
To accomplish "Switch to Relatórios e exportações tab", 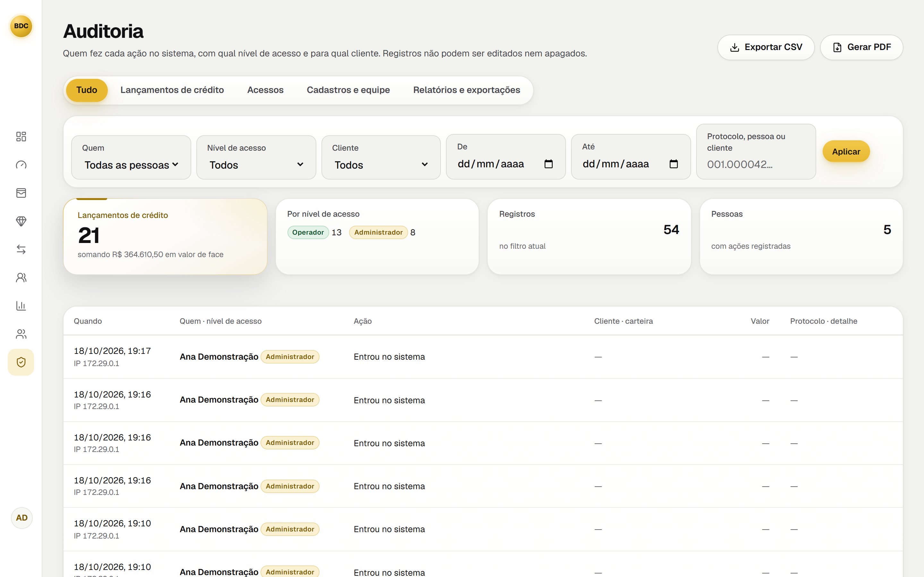I will pos(466,90).
